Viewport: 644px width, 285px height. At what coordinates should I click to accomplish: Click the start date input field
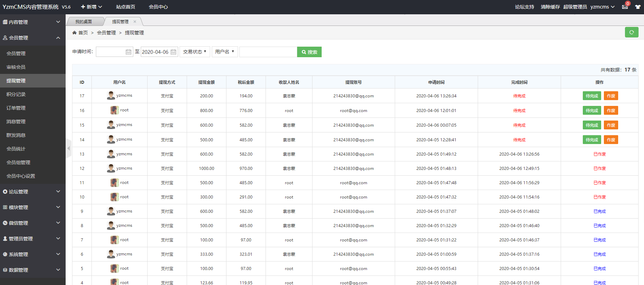pos(114,52)
